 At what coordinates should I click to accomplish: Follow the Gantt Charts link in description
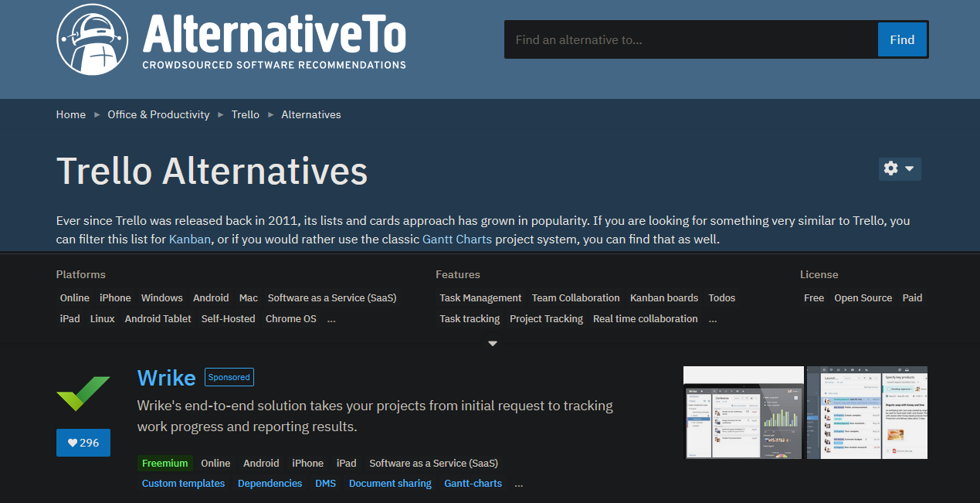click(457, 240)
